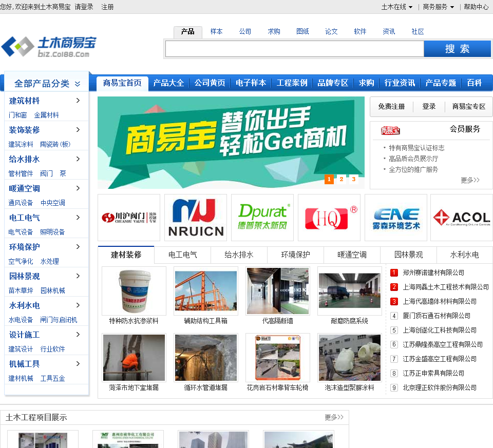This screenshot has height=448, width=493.
Task: Open the 菏泽市地下室堵漏 product thumbnail
Action: click(x=134, y=358)
